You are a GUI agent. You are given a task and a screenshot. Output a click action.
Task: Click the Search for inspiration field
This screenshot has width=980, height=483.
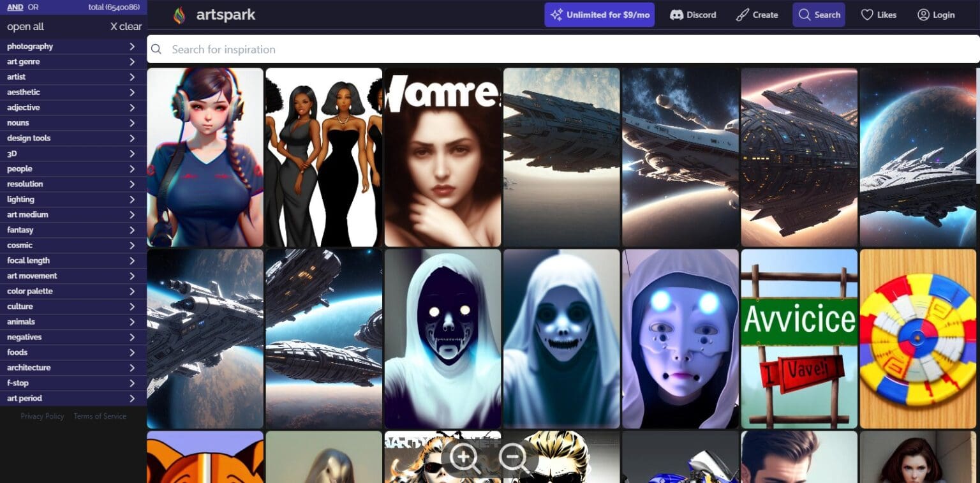561,49
